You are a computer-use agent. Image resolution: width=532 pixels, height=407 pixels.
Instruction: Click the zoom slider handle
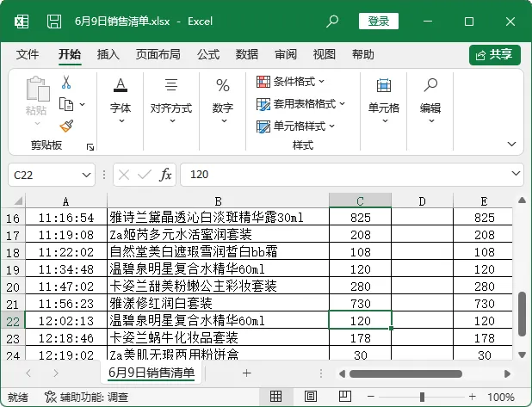(422, 397)
